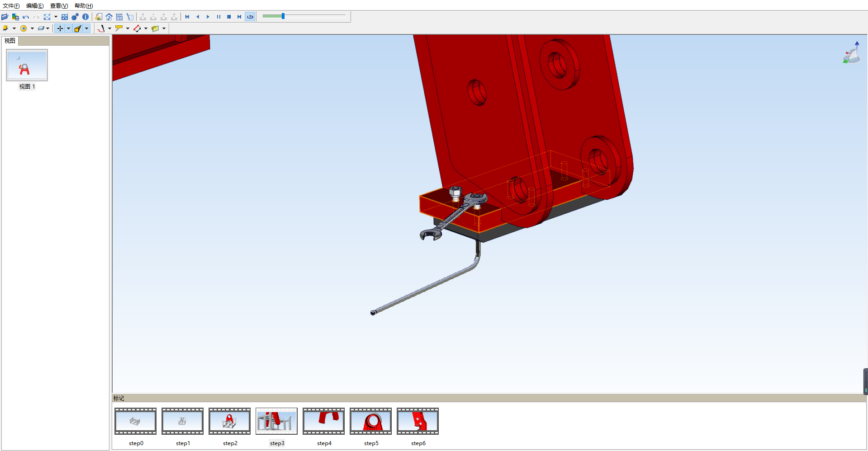Open the section layers dropdown arrow
Viewport: 868px width, 451px height.
[48, 28]
